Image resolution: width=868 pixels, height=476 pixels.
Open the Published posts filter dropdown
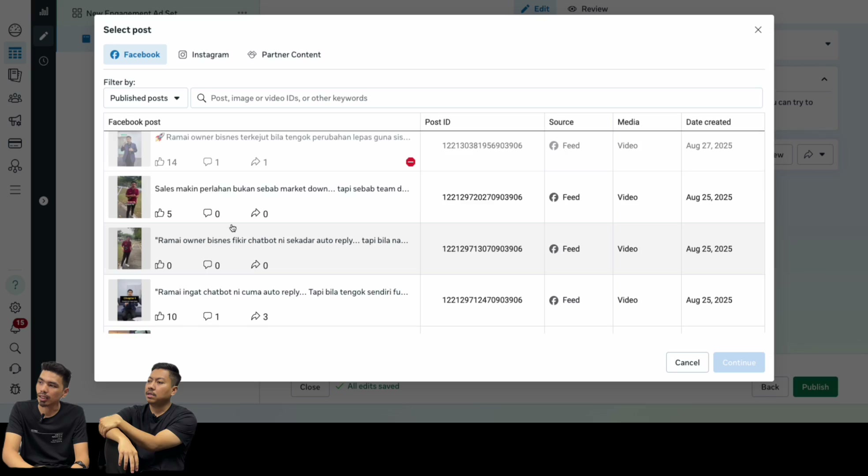click(146, 98)
